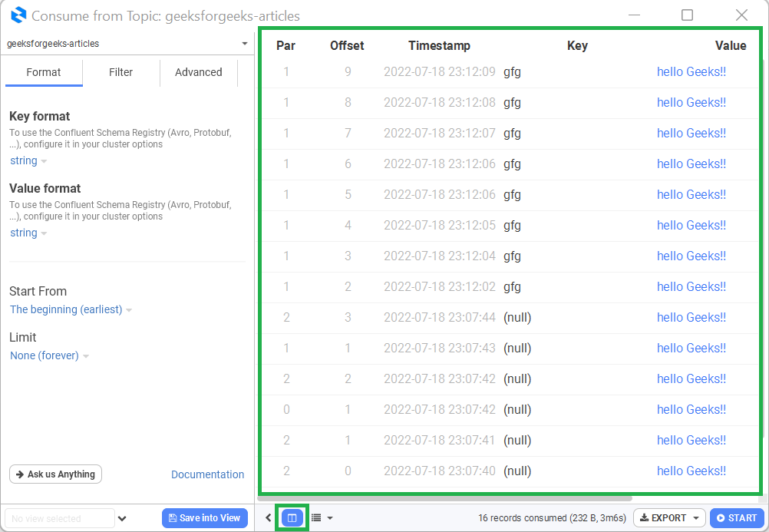Viewport: 769px width, 532px height.
Task: Open the Documentation link
Action: pos(207,474)
